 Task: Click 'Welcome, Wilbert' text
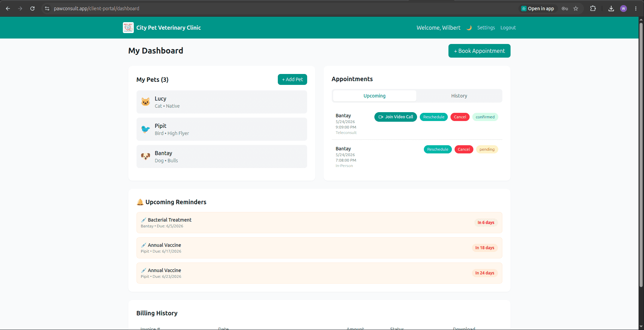(x=439, y=28)
